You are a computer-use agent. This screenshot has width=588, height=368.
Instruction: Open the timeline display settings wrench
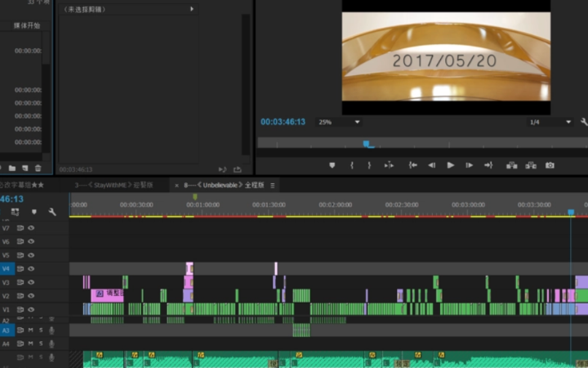(52, 212)
